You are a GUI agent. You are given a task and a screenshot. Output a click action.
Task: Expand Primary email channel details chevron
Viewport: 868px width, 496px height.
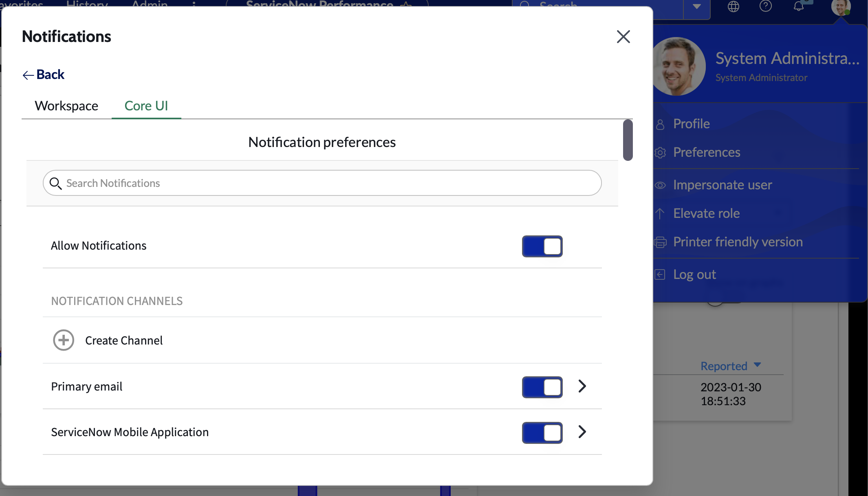tap(582, 386)
